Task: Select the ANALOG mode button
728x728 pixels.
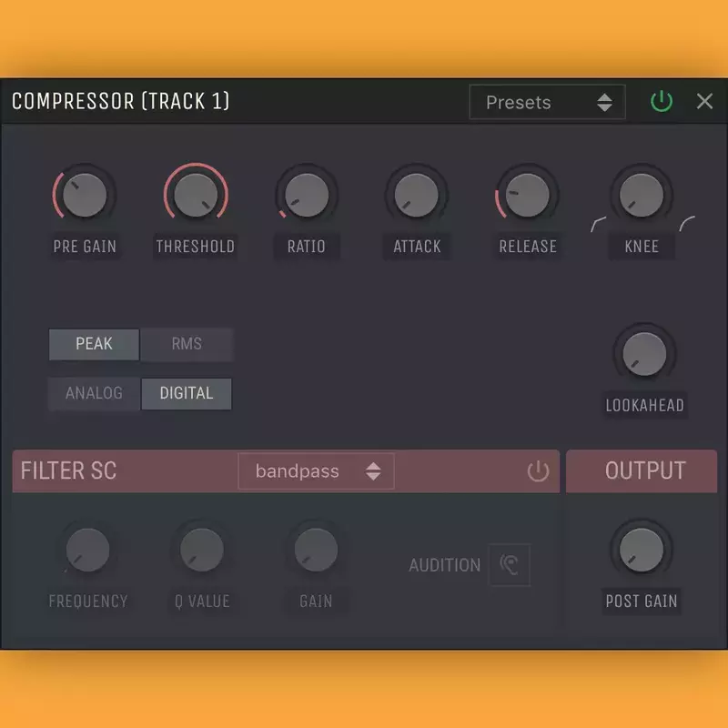Action: [94, 393]
